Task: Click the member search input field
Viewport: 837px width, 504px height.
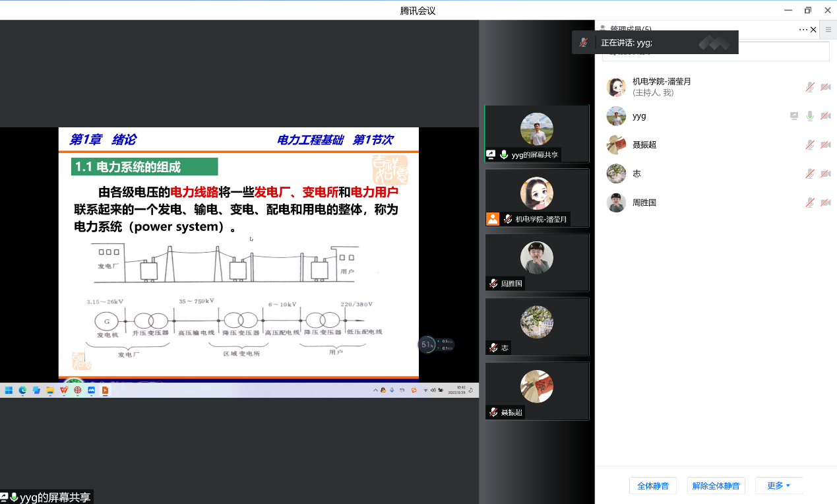Action: click(x=716, y=51)
